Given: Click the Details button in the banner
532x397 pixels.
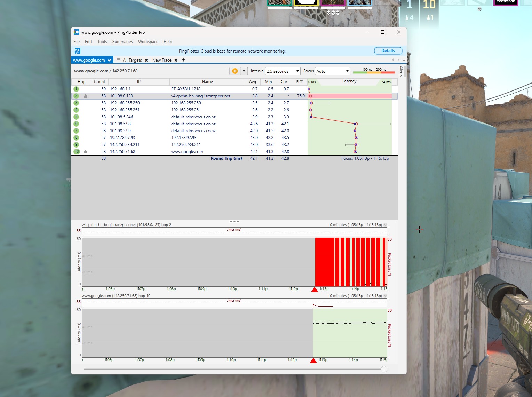Looking at the screenshot, I should pos(388,51).
